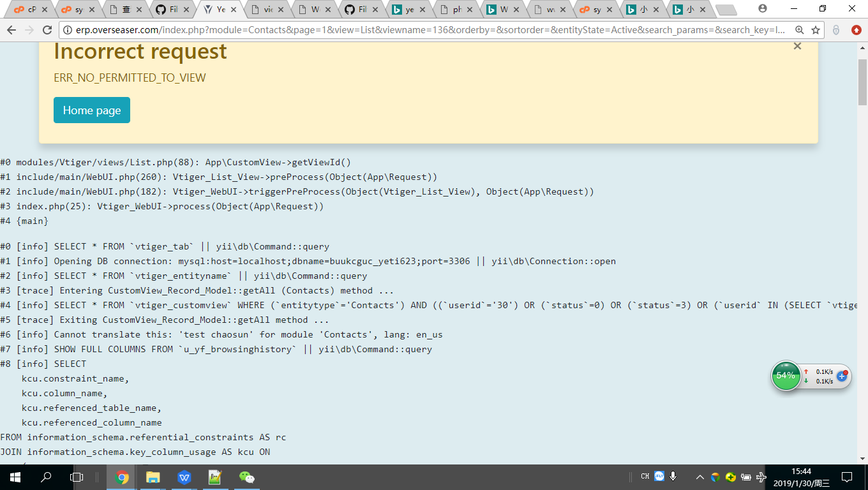Screen dimensions: 868x490
Task: Click the colorful shield tray icon
Action: pos(715,477)
